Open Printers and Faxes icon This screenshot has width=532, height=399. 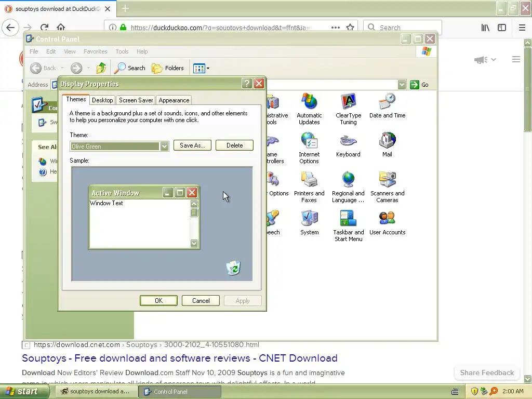tap(309, 187)
